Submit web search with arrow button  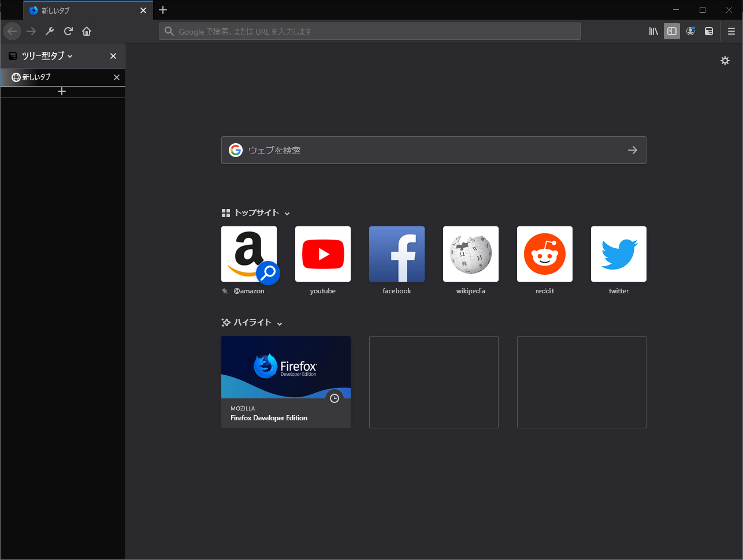(633, 150)
